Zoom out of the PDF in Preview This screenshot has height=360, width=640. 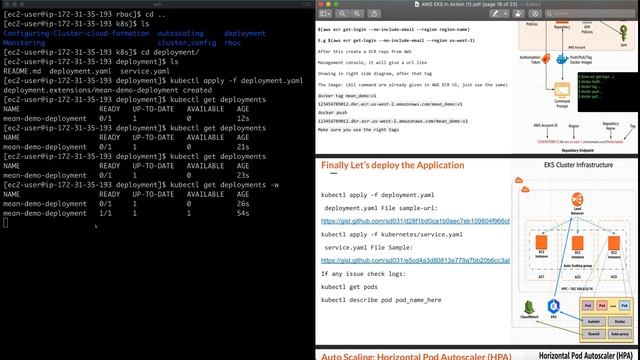pyautogui.click(x=342, y=13)
